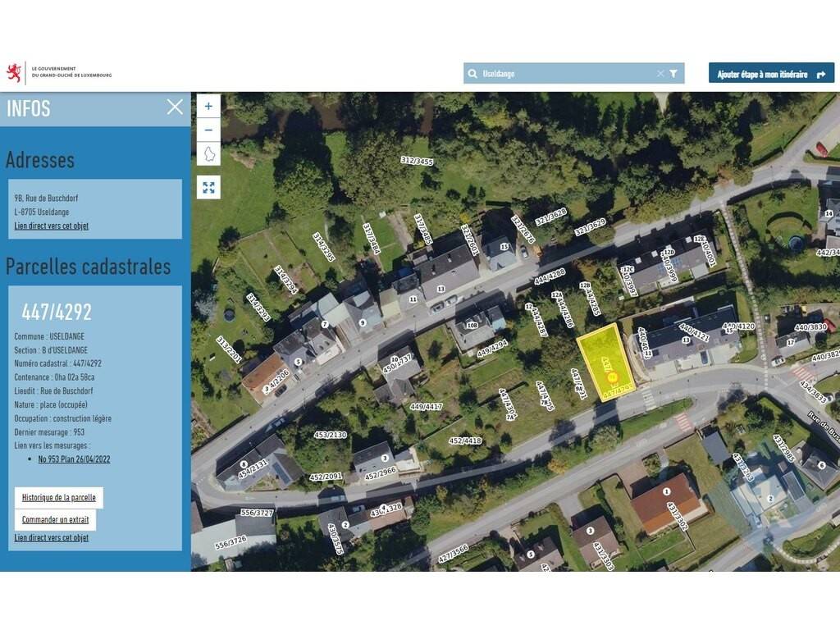The width and height of the screenshot is (840, 630).
Task: Click the search magnifier icon
Action: tap(472, 74)
